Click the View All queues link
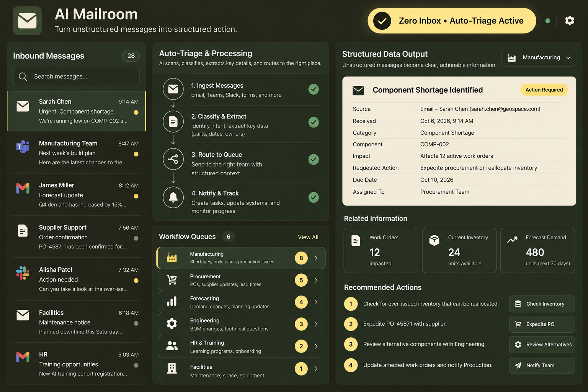 coord(308,237)
